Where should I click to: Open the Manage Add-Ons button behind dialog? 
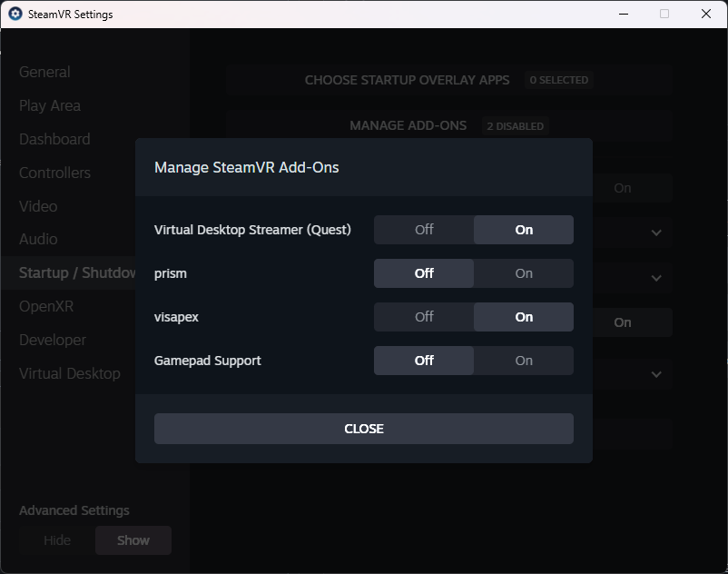click(449, 125)
